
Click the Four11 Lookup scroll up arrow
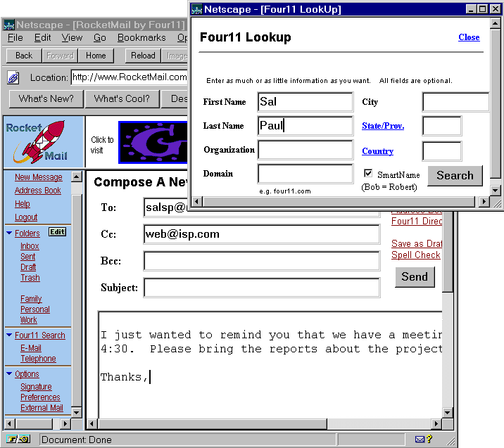(496, 23)
